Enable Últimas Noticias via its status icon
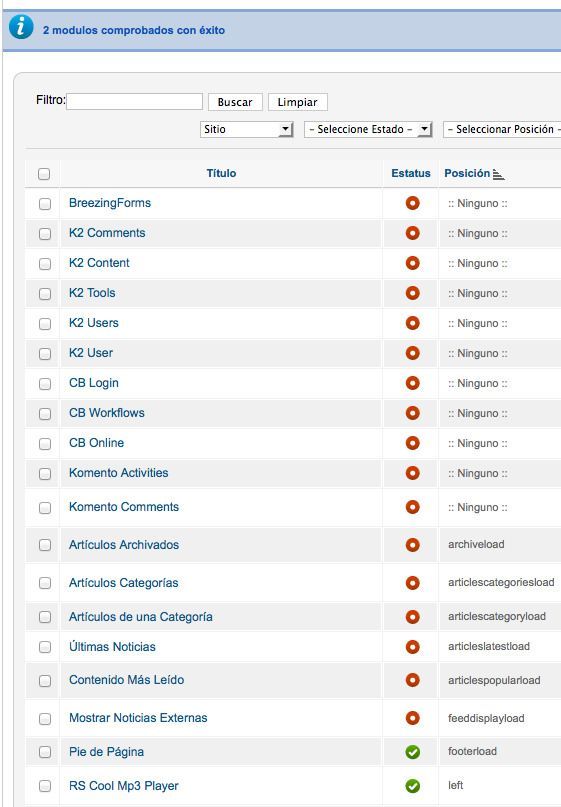This screenshot has width=561, height=807. point(412,646)
